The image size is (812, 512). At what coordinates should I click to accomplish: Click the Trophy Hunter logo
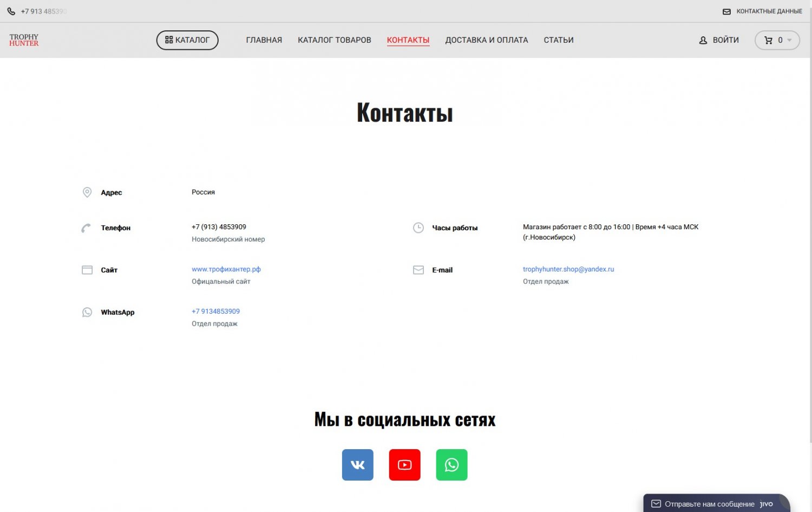(x=24, y=40)
